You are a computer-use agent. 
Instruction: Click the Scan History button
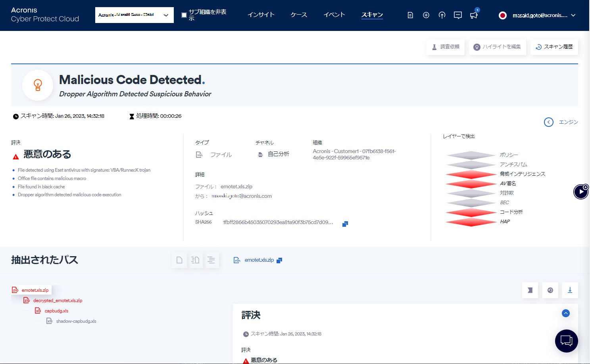pyautogui.click(x=554, y=47)
